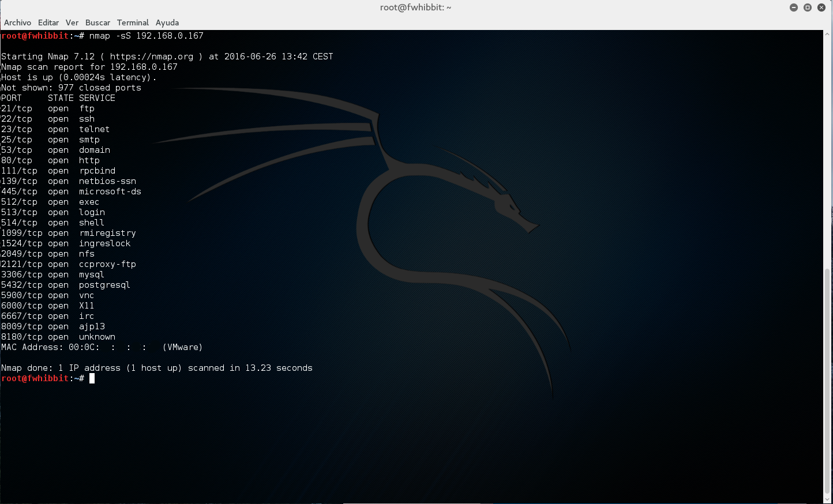Click the 1524/tcp ingreslock port line
The image size is (833, 504).
pyautogui.click(x=66, y=243)
